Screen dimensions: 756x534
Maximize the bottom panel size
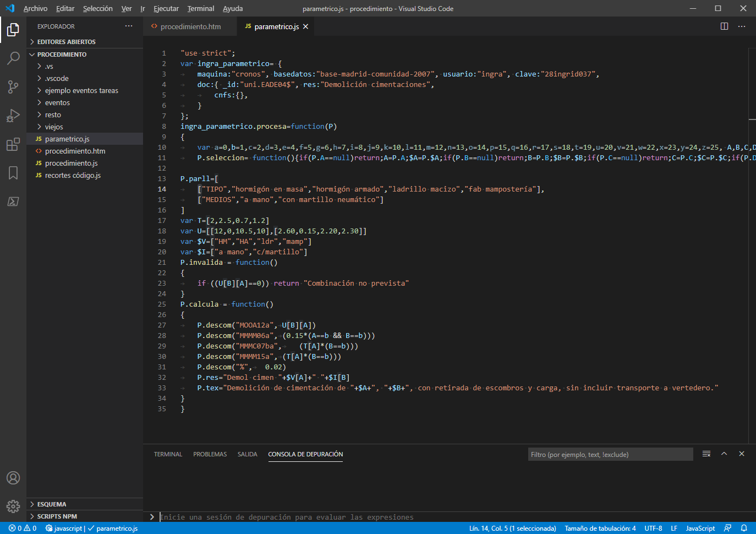click(x=724, y=454)
